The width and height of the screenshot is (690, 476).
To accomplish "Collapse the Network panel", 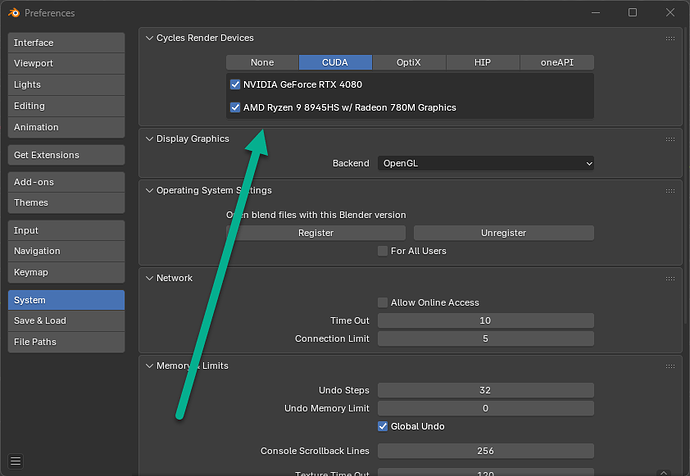I will pyautogui.click(x=150, y=278).
